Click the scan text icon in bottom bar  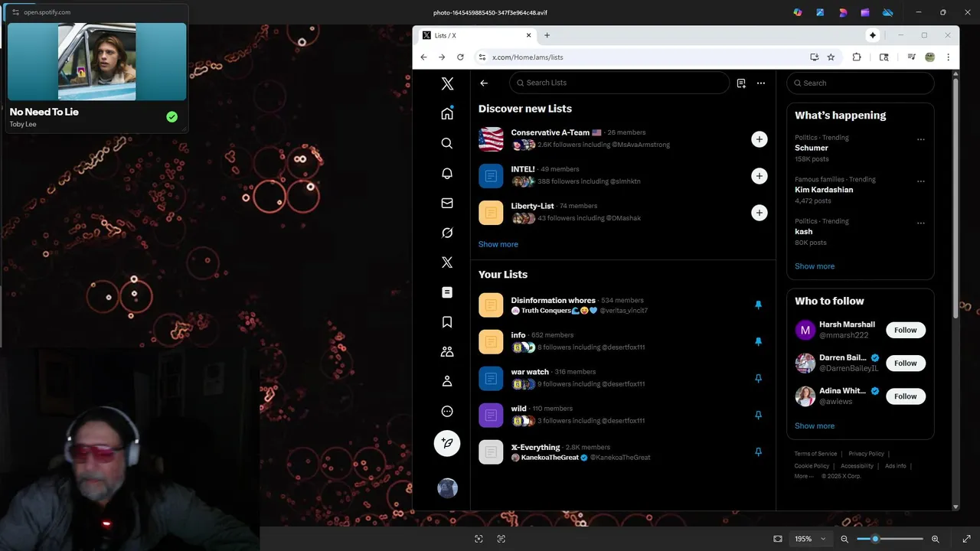coord(501,539)
